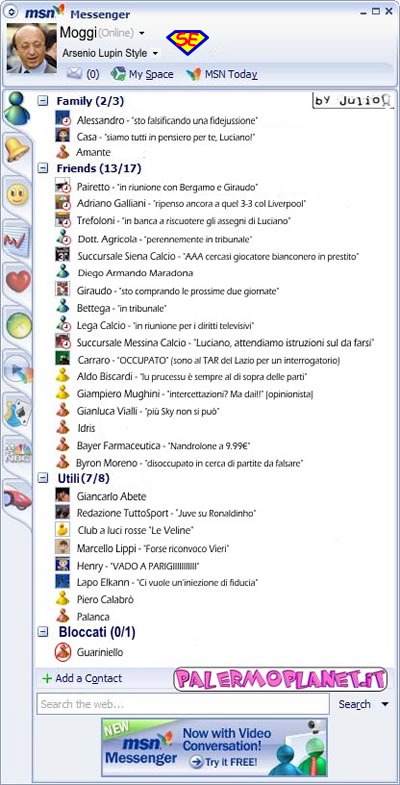Image resolution: width=400 pixels, height=785 pixels.
Task: Open the Arsenio Lupin Style message dropdown
Action: click(155, 53)
